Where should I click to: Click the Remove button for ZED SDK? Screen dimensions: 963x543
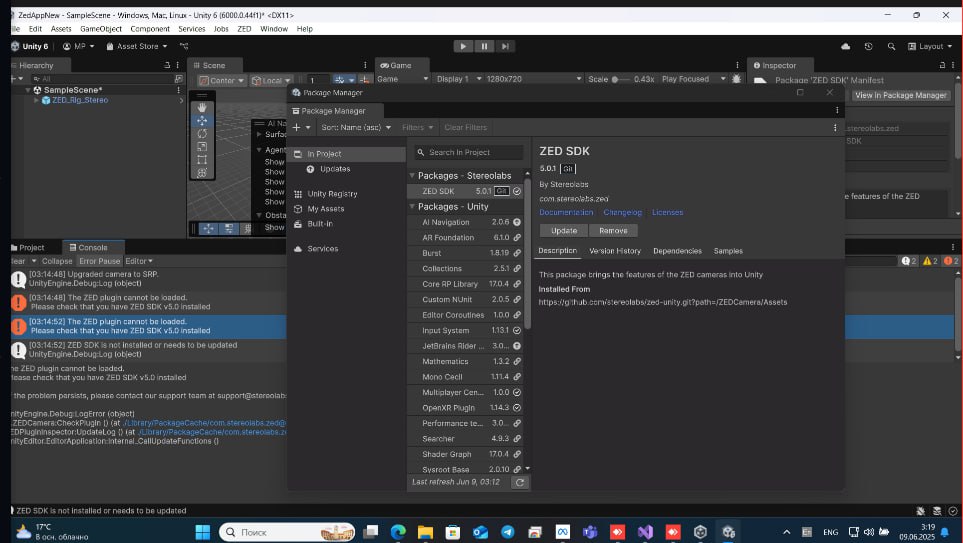pos(613,230)
